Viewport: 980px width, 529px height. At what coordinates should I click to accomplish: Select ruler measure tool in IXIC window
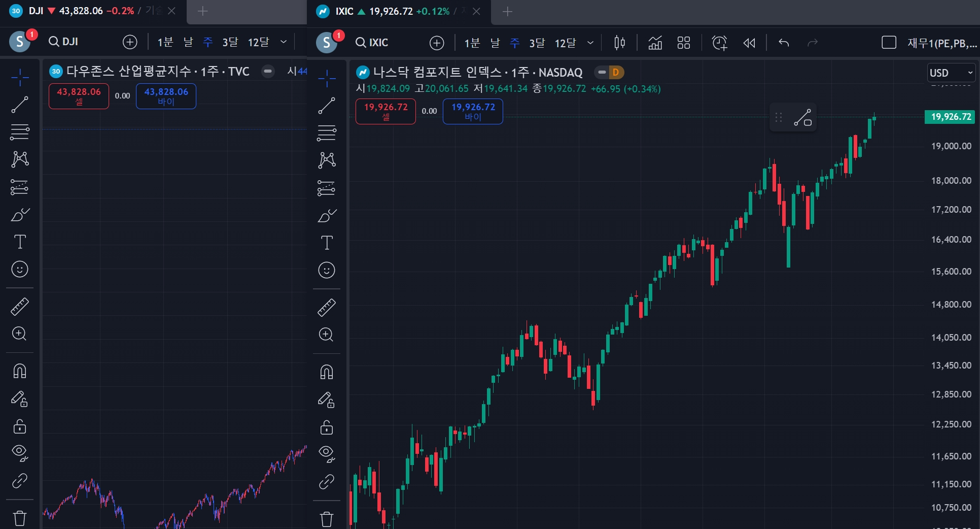327,308
